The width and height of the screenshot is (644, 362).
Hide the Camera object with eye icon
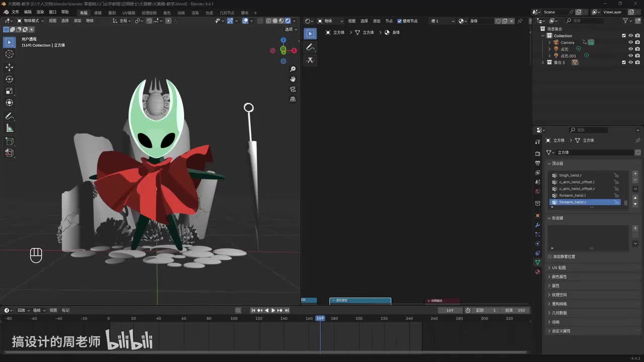630,42
